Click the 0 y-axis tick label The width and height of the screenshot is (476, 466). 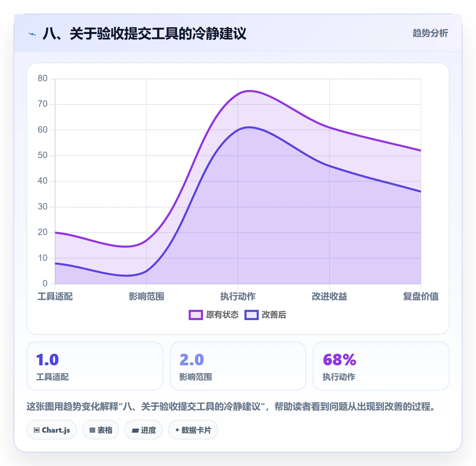pyautogui.click(x=45, y=284)
